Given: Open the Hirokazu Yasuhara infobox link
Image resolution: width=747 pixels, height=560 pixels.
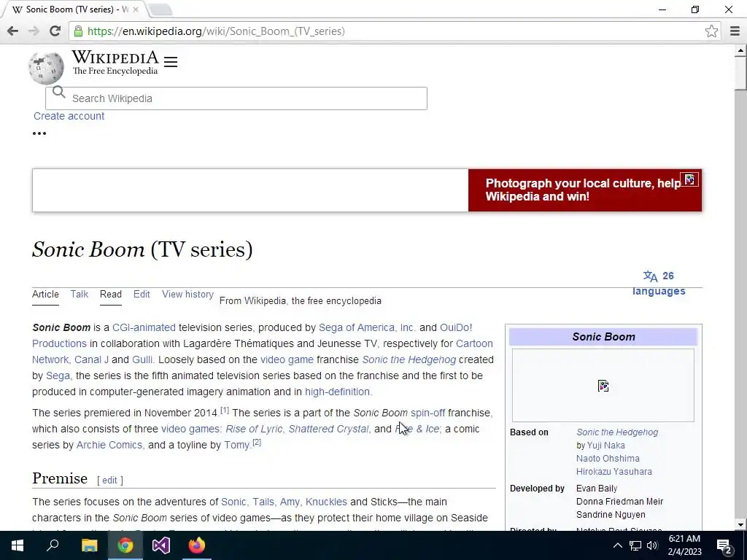Looking at the screenshot, I should point(614,472).
